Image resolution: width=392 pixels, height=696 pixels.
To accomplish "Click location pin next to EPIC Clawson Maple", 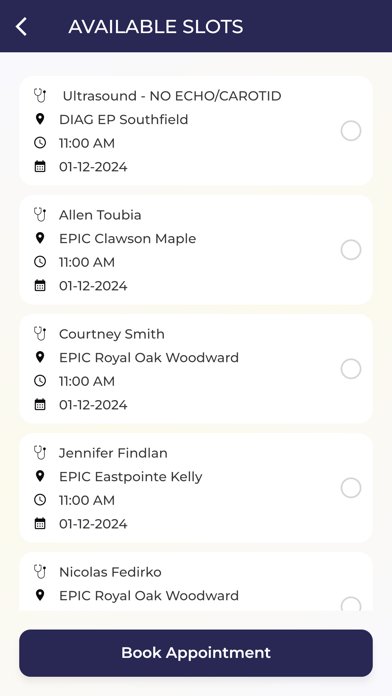I will click(x=40, y=238).
